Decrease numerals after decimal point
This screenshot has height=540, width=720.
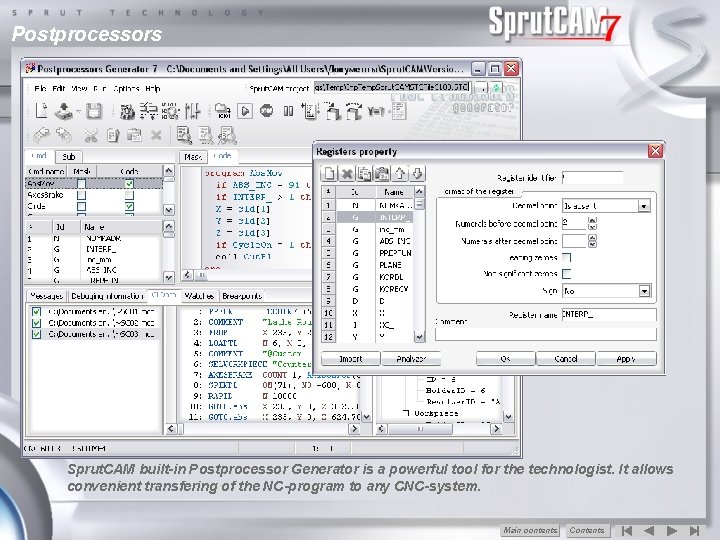click(x=592, y=244)
